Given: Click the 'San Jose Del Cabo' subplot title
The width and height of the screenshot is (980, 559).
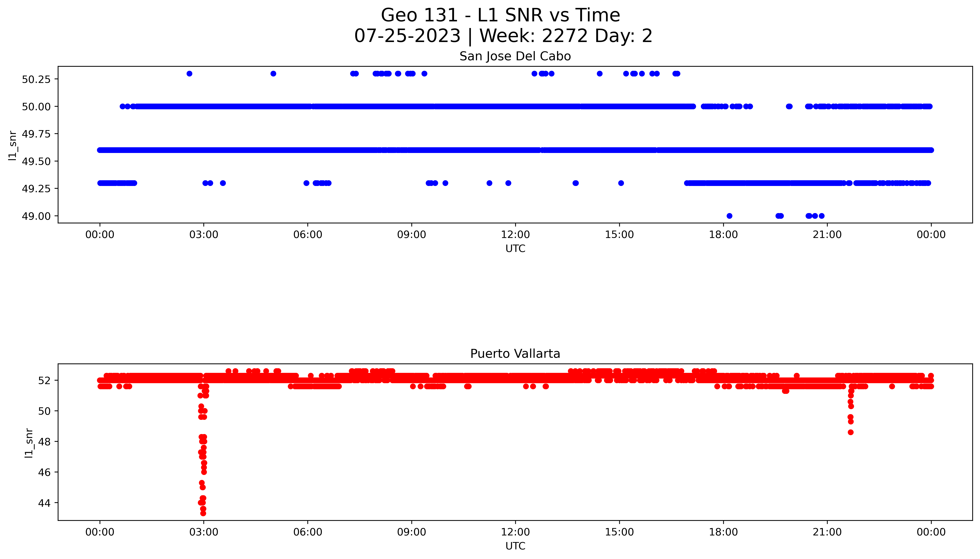Looking at the screenshot, I should pyautogui.click(x=515, y=56).
